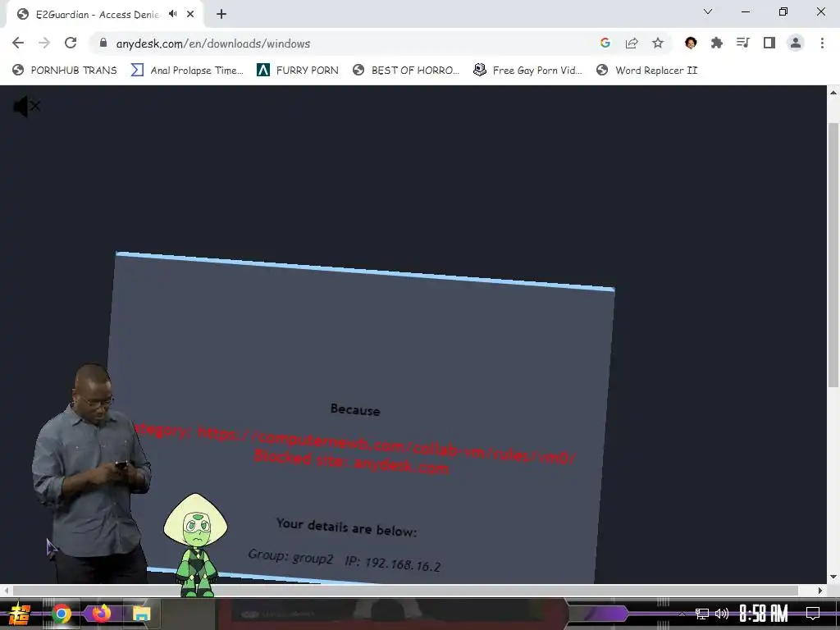Open the Google icon in the address bar
Viewport: 840px width, 630px height.
point(605,43)
